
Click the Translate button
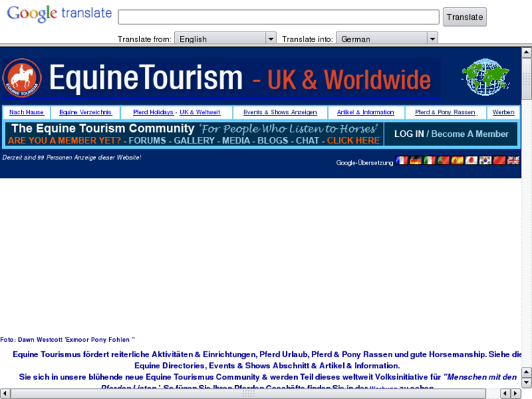(465, 17)
